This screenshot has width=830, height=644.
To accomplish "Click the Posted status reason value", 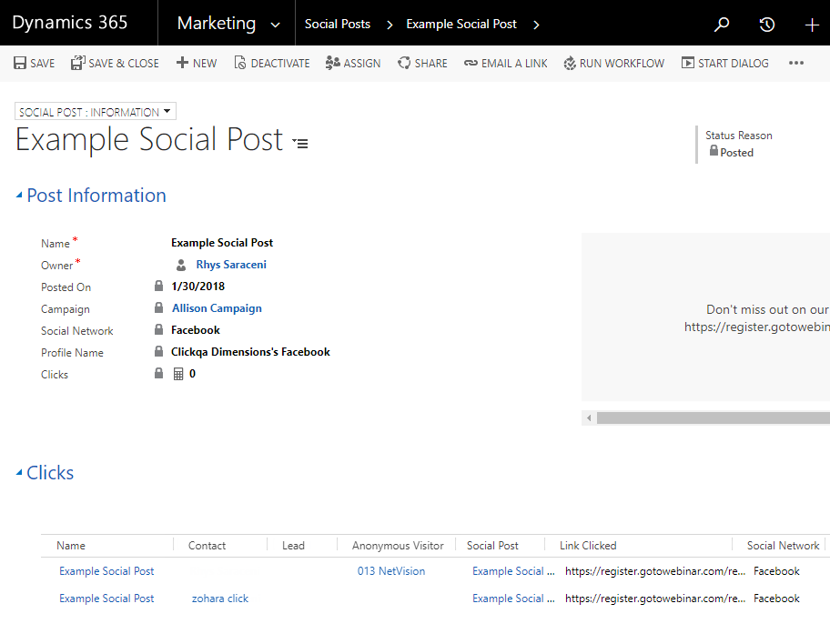I will coord(736,153).
